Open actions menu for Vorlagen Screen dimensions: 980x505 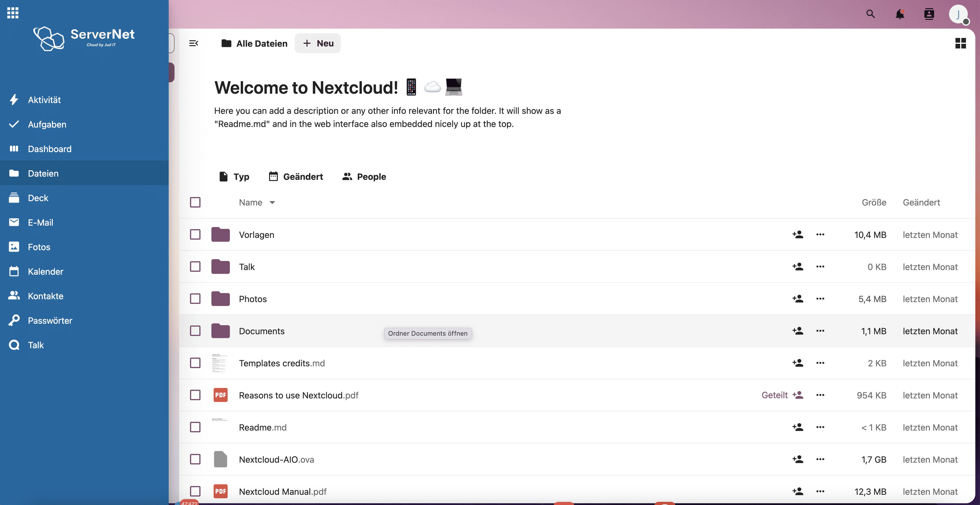coord(820,234)
